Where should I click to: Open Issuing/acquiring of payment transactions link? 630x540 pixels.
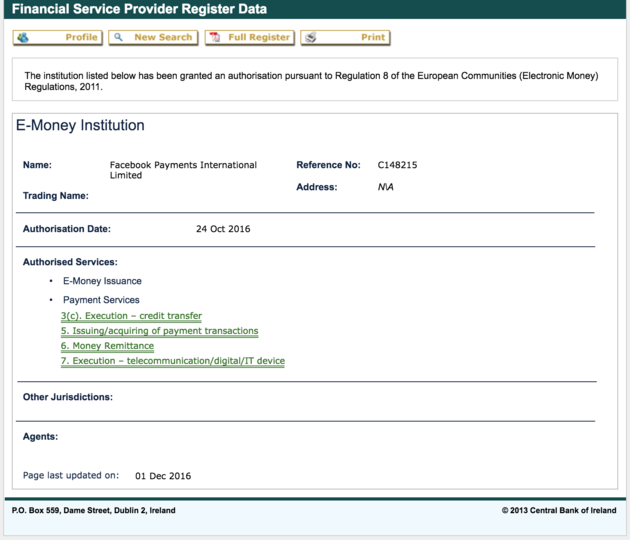[x=160, y=331]
